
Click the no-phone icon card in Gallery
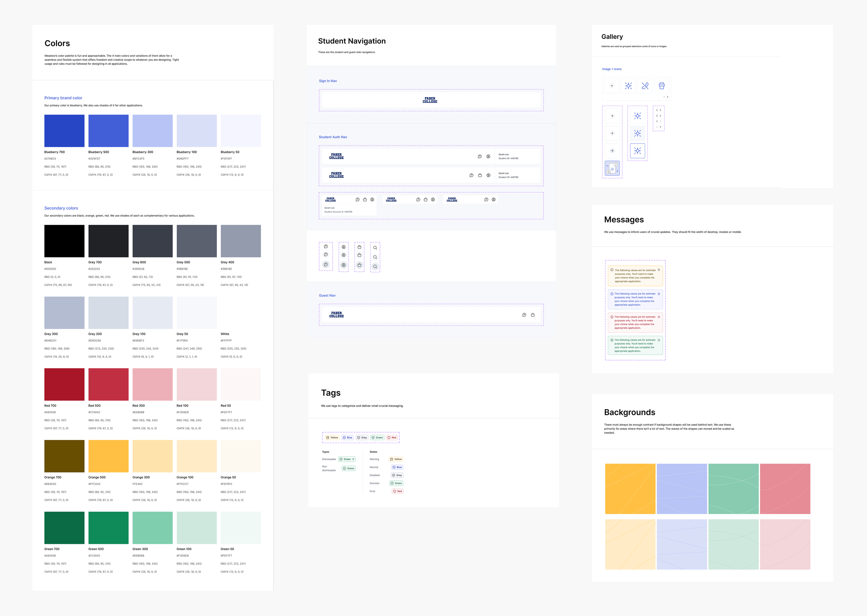(645, 86)
